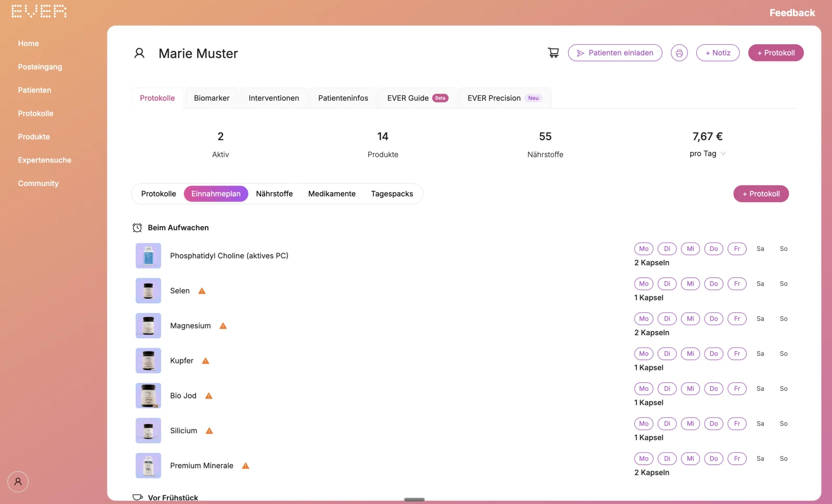Click the Phosphatidyl Choline (aktives PC) name

pyautogui.click(x=229, y=256)
